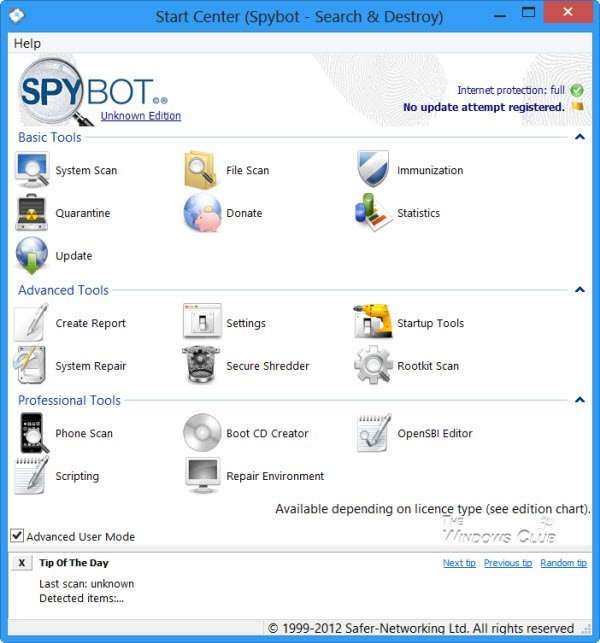Screen dimensions: 600x643
Task: Open the Help menu
Action: click(27, 43)
